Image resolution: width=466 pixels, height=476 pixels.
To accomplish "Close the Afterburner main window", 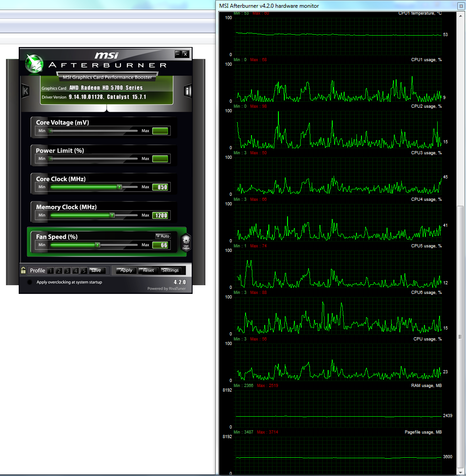I will point(185,54).
